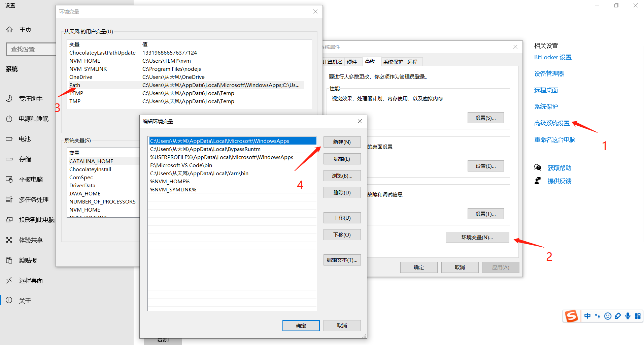Open the IME toolbox grid icon
The image size is (644, 345).
pyautogui.click(x=638, y=316)
